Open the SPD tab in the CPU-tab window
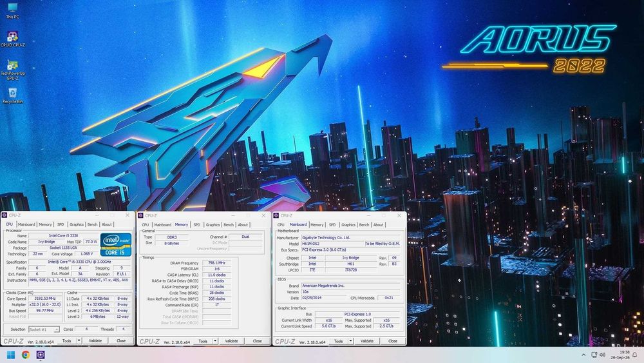The width and height of the screenshot is (644, 363). tap(61, 224)
